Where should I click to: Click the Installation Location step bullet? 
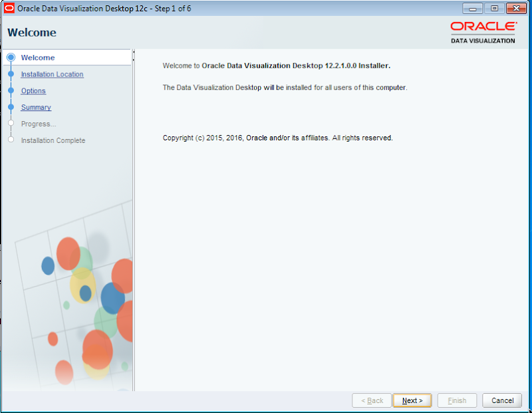pos(11,74)
